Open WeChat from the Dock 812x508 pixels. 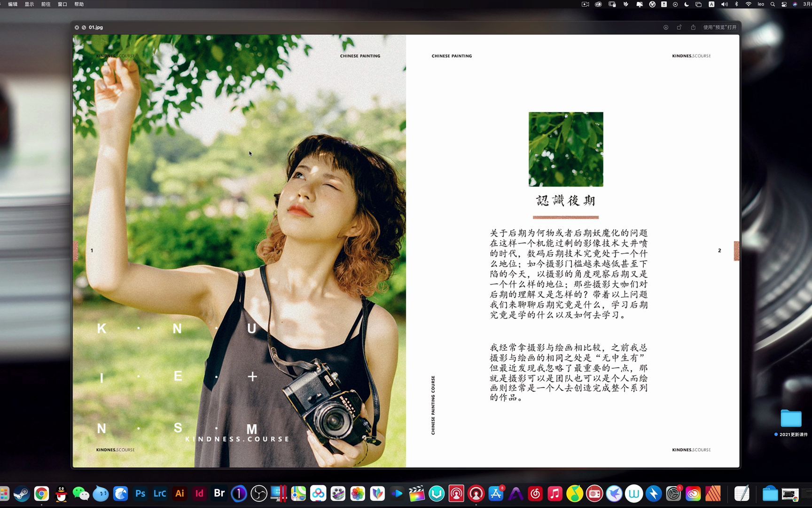point(81,493)
